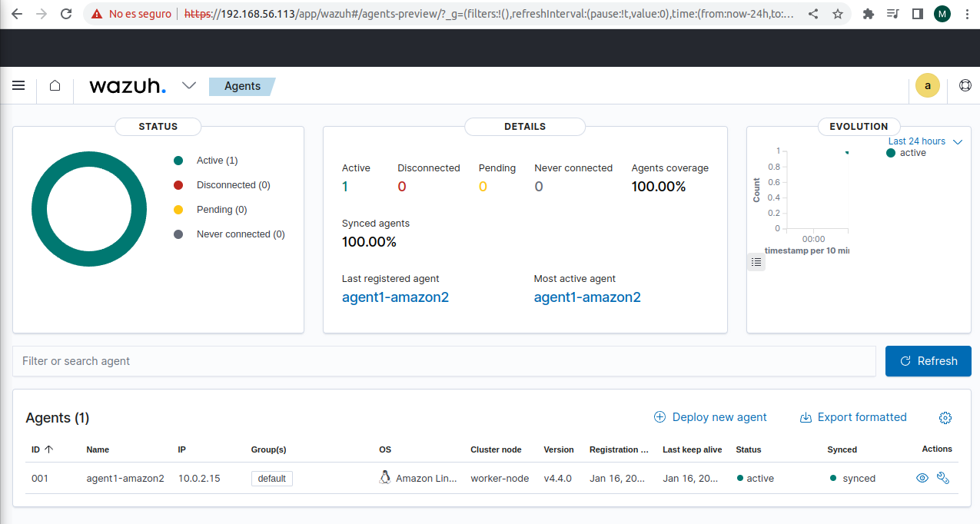This screenshot has width=980, height=524.
Task: Open browser extensions puzzle icon
Action: pos(869,14)
